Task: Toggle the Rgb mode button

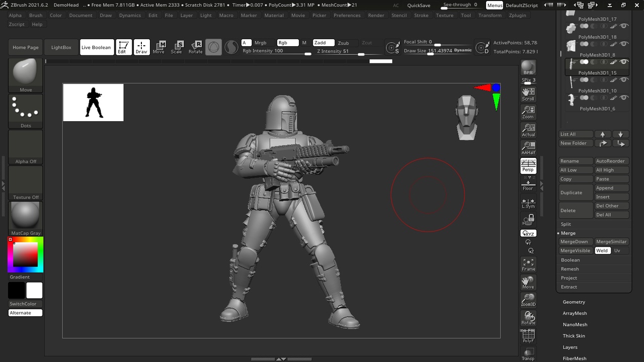Action: (287, 43)
